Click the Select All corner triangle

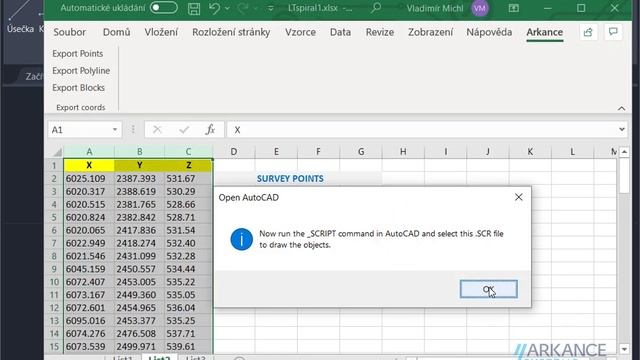(x=57, y=152)
